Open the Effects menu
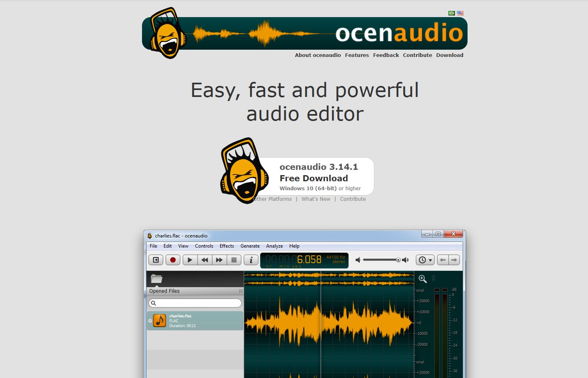The width and height of the screenshot is (588, 378). pos(227,246)
